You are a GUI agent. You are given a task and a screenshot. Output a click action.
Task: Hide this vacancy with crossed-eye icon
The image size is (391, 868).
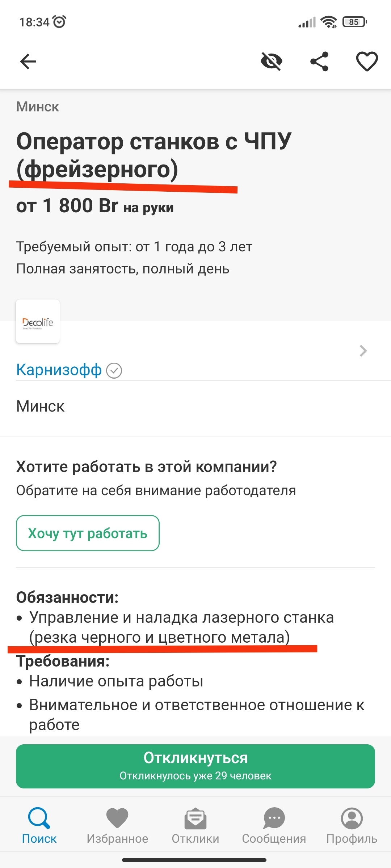click(x=272, y=61)
